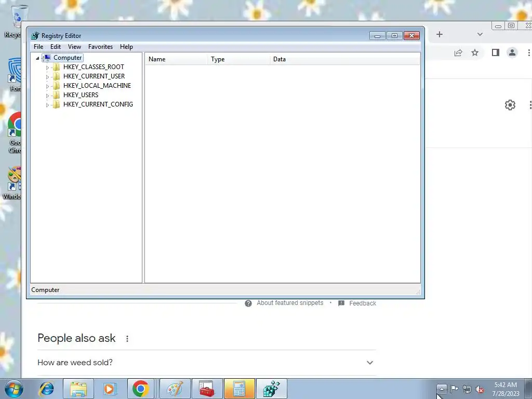This screenshot has width=532, height=399.
Task: Open the View menu in Registry Editor
Action: [x=74, y=47]
